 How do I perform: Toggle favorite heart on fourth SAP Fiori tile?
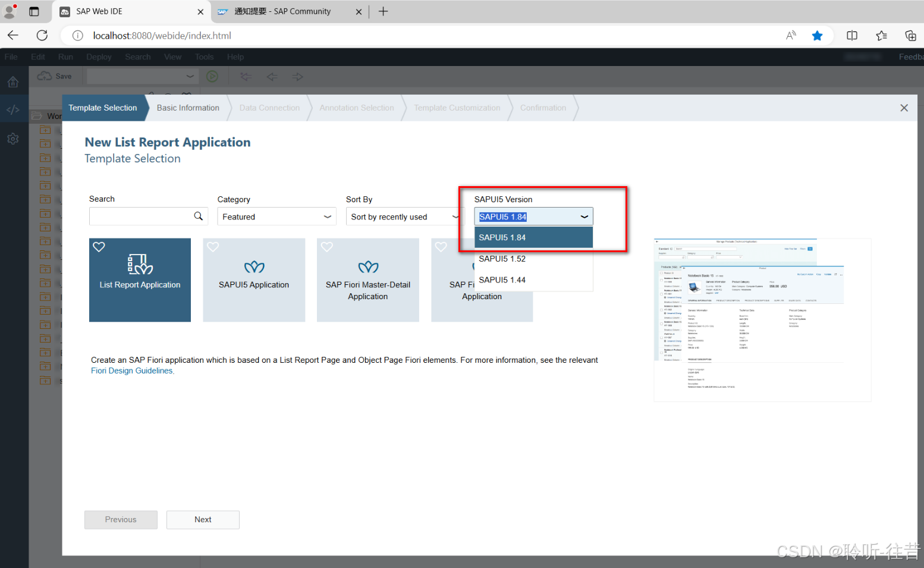tap(441, 247)
